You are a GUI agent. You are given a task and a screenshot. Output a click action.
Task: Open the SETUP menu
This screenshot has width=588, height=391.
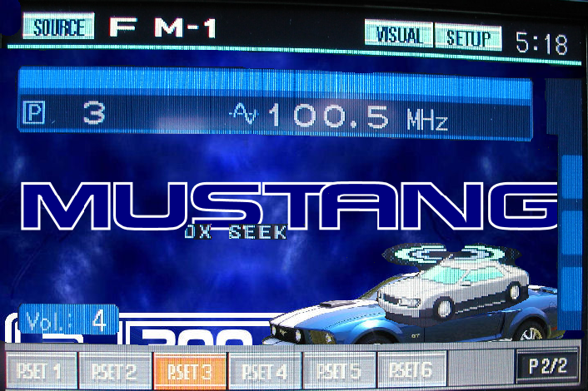click(468, 37)
